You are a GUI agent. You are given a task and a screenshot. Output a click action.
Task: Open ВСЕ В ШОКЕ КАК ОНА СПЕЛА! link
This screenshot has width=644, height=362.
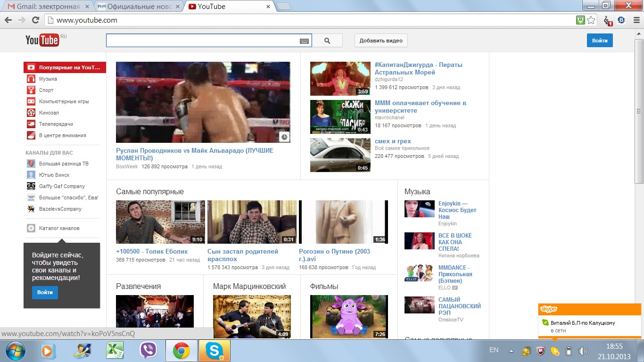click(455, 242)
